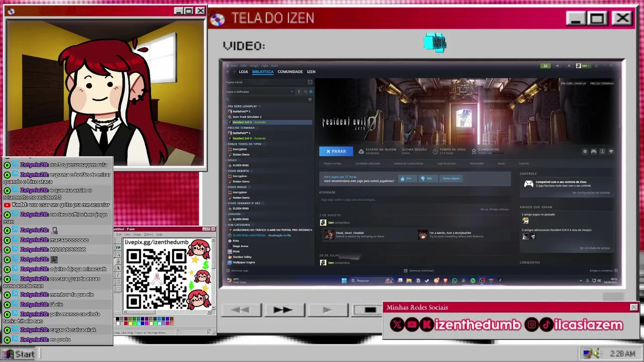The height and width of the screenshot is (362, 644).
Task: Open Paint's Options menu
Action: (148, 235)
